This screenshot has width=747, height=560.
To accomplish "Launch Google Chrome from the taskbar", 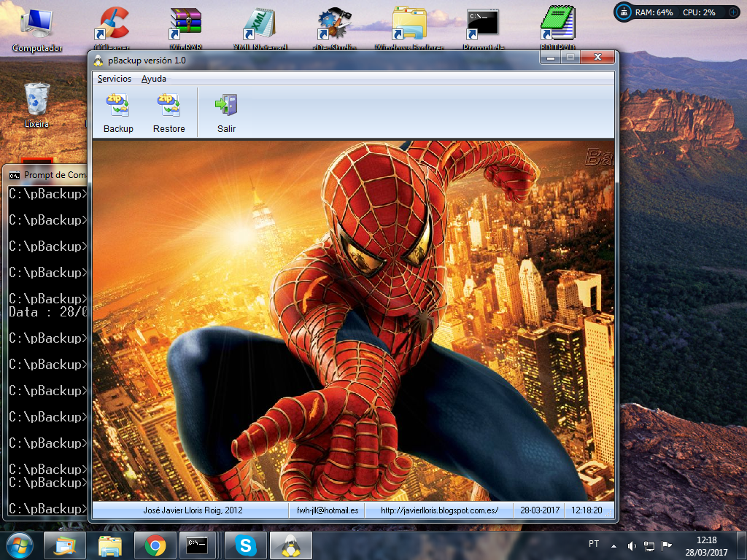I will [155, 545].
